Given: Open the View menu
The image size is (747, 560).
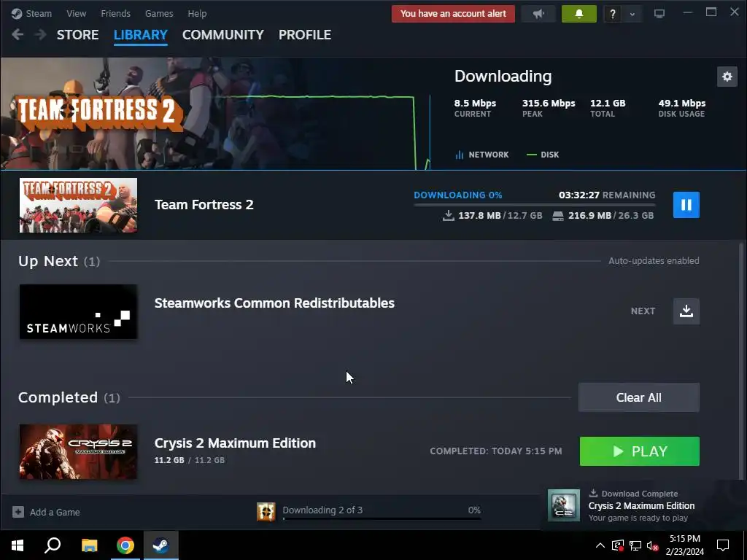Looking at the screenshot, I should coord(76,13).
